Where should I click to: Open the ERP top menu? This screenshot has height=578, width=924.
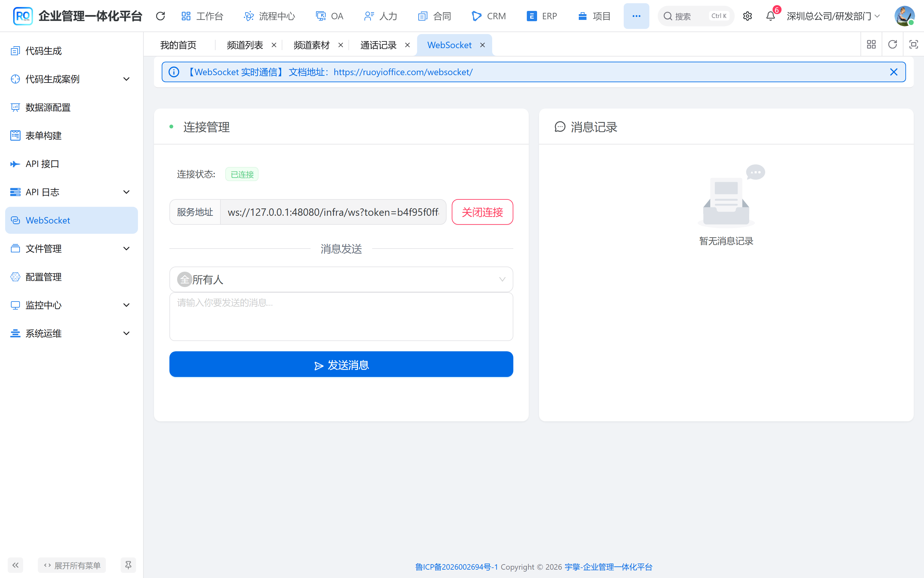click(x=542, y=16)
